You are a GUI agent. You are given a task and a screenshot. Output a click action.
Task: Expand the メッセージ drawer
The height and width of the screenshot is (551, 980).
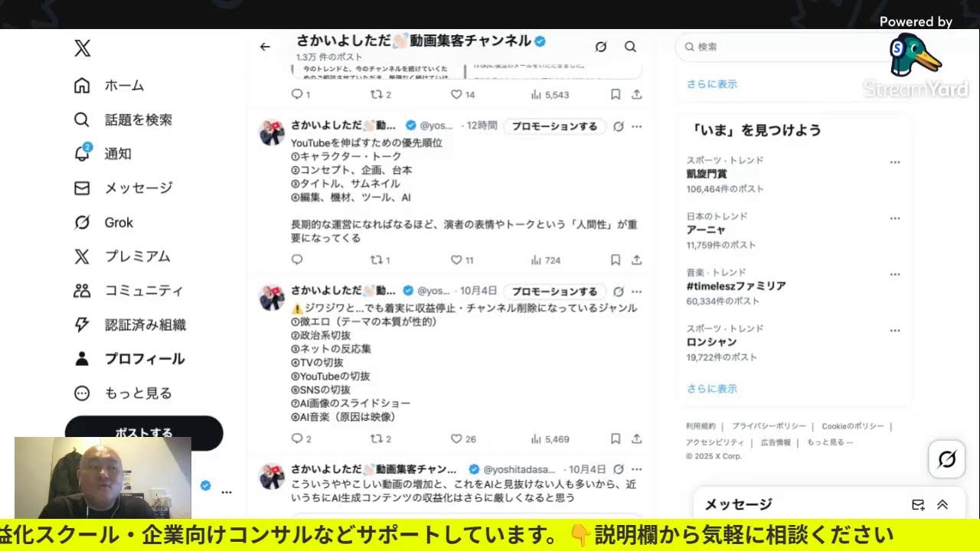pyautogui.click(x=942, y=504)
